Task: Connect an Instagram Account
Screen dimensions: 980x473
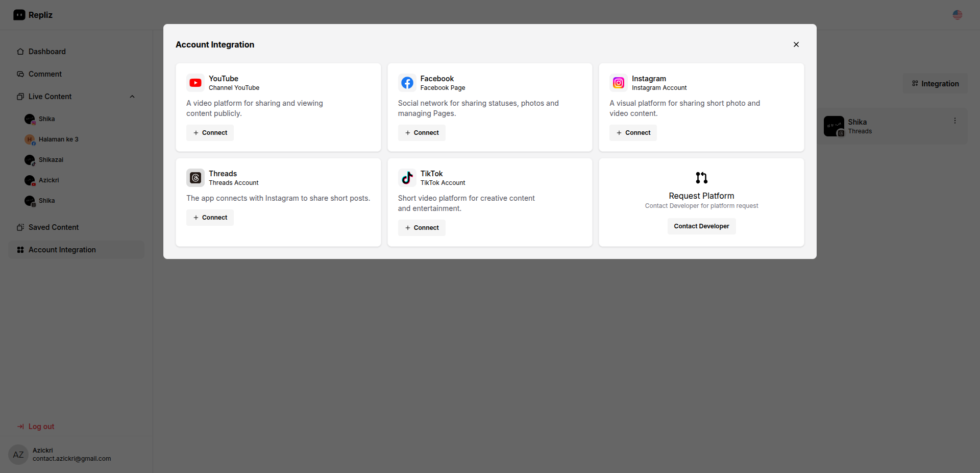Action: 633,133
